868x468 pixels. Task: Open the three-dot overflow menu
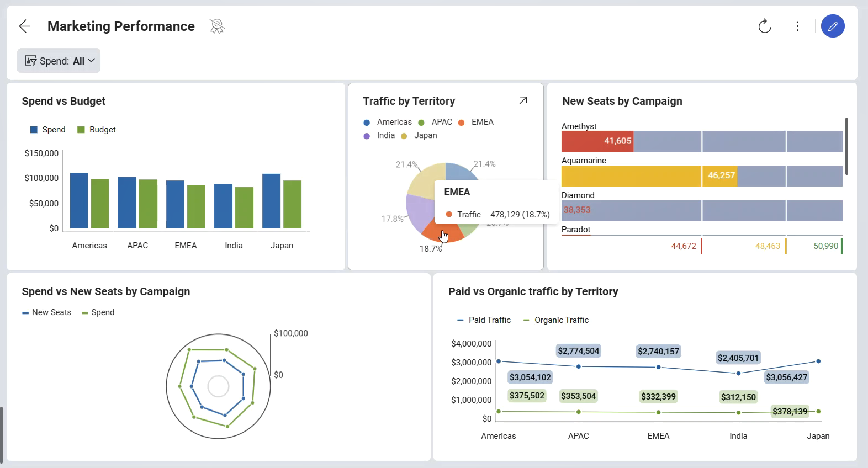(x=797, y=26)
